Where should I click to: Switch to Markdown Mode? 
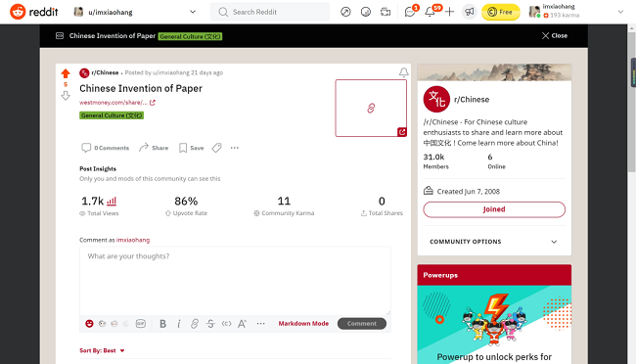(303, 324)
